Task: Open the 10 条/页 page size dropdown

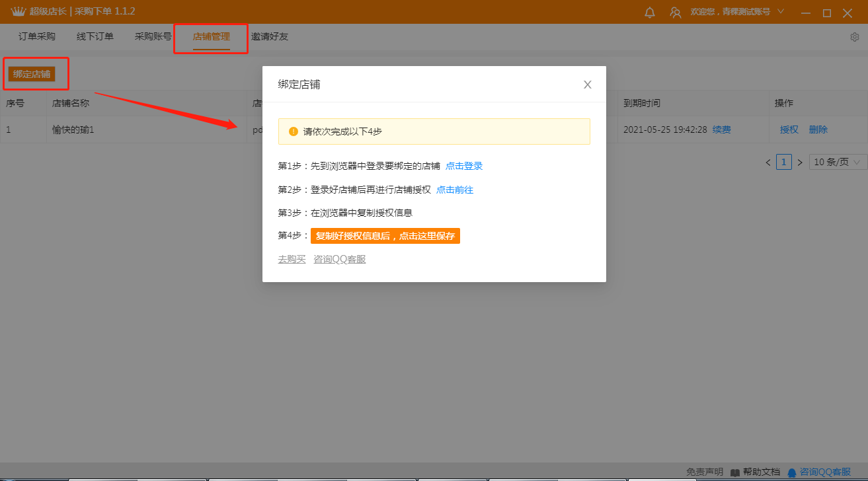Action: point(838,162)
